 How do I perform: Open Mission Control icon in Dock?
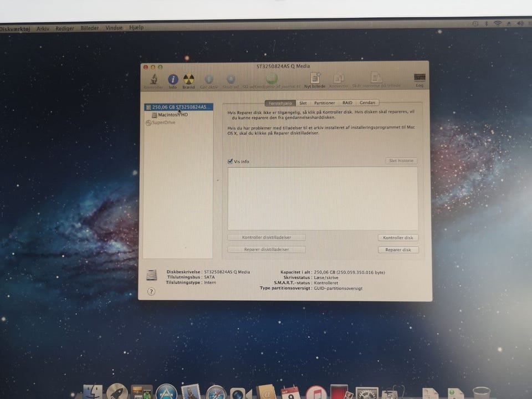141,392
